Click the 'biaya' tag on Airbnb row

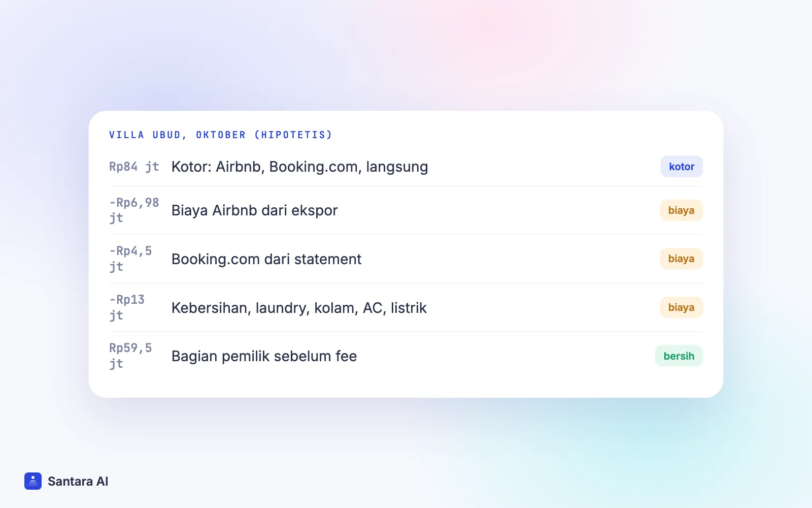(x=681, y=210)
